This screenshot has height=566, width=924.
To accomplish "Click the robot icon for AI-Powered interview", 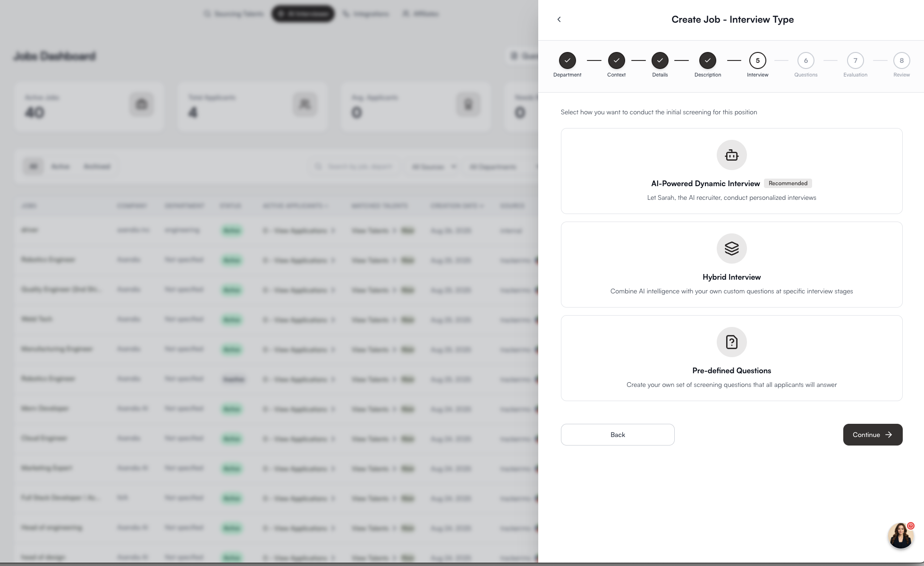I will pos(731,155).
